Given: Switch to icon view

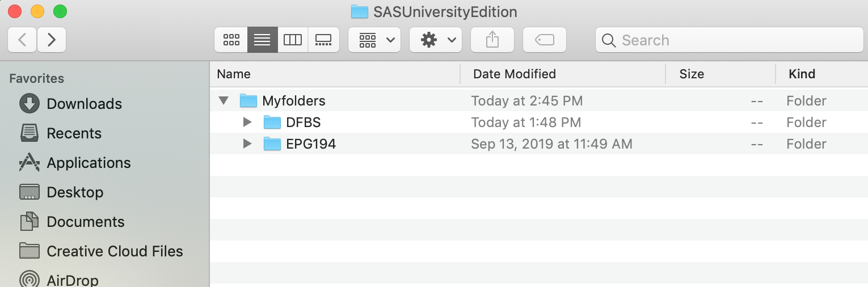Looking at the screenshot, I should click(x=231, y=40).
